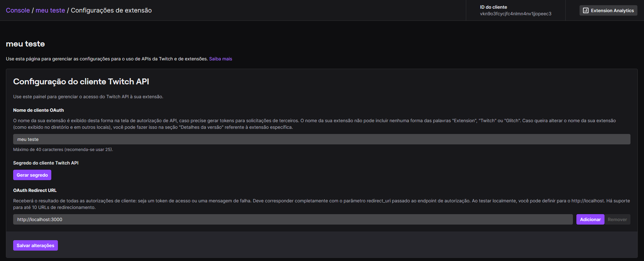
Task: Click the Extension Analytics chart icon
Action: (586, 10)
